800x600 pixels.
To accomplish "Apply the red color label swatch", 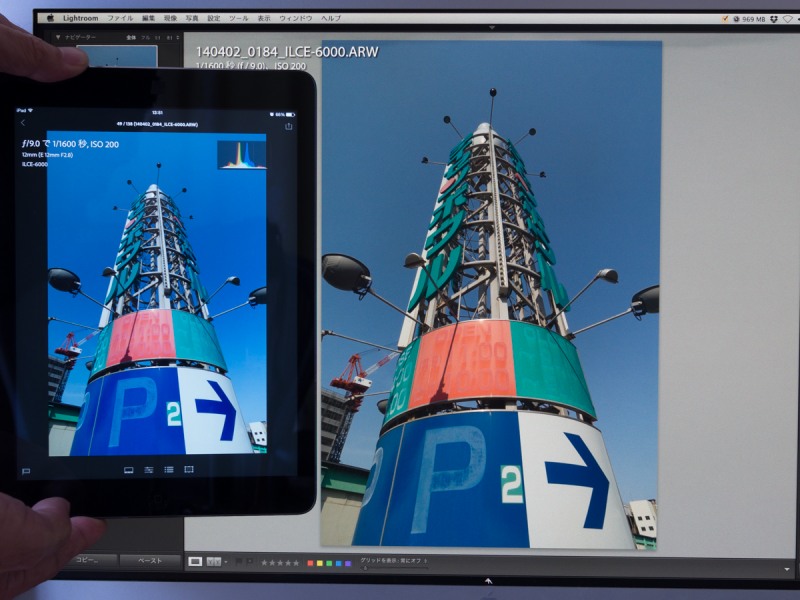I will (310, 563).
